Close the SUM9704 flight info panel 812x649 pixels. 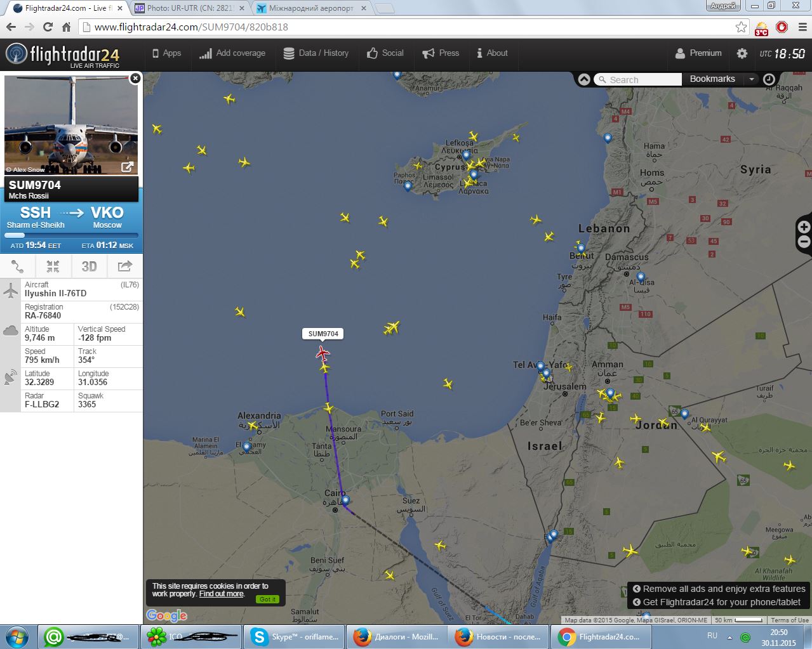click(x=135, y=79)
